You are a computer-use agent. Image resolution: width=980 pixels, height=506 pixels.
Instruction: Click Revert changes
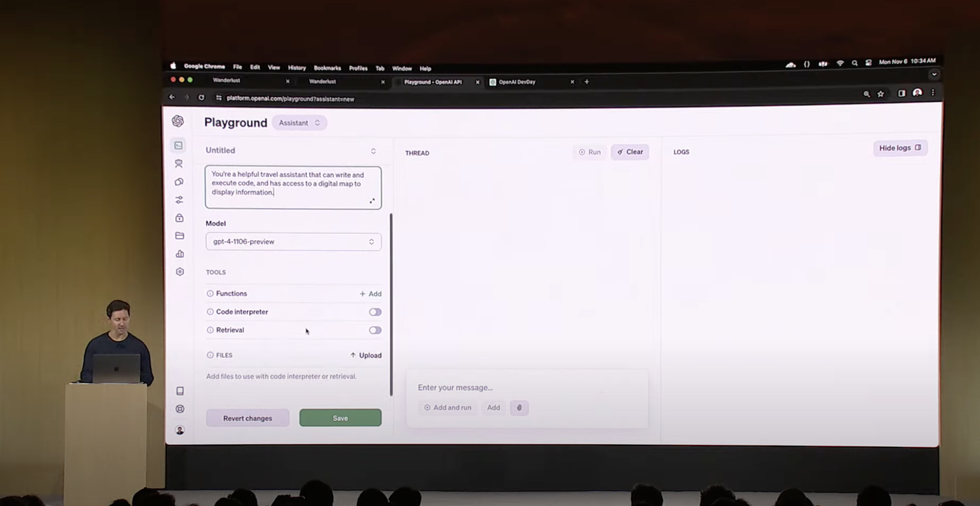[248, 418]
